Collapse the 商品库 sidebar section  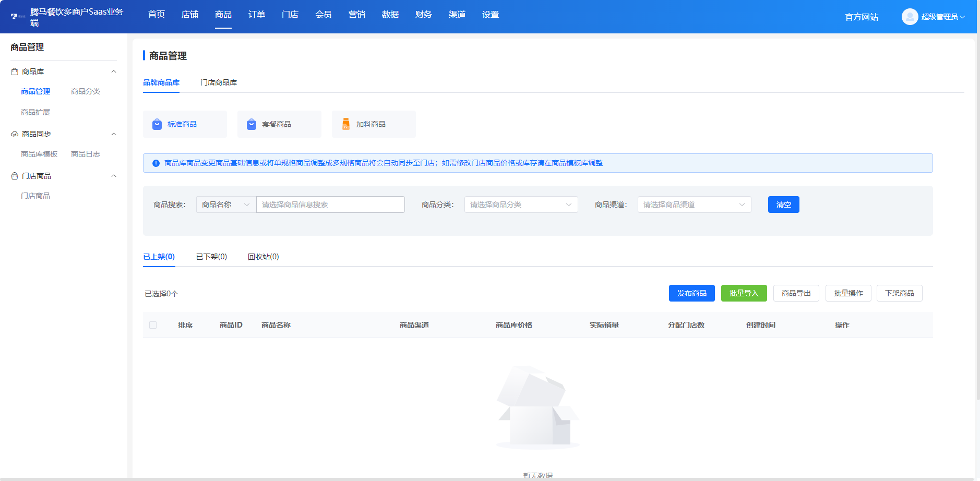click(114, 71)
